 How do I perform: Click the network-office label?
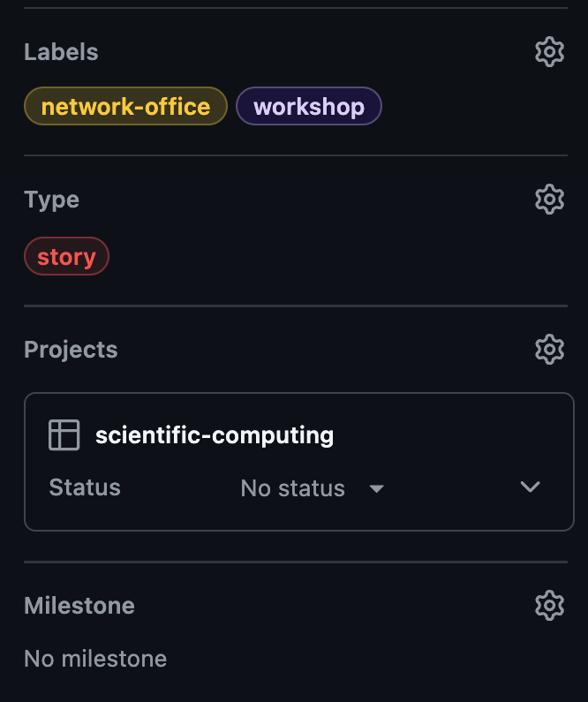(x=125, y=106)
